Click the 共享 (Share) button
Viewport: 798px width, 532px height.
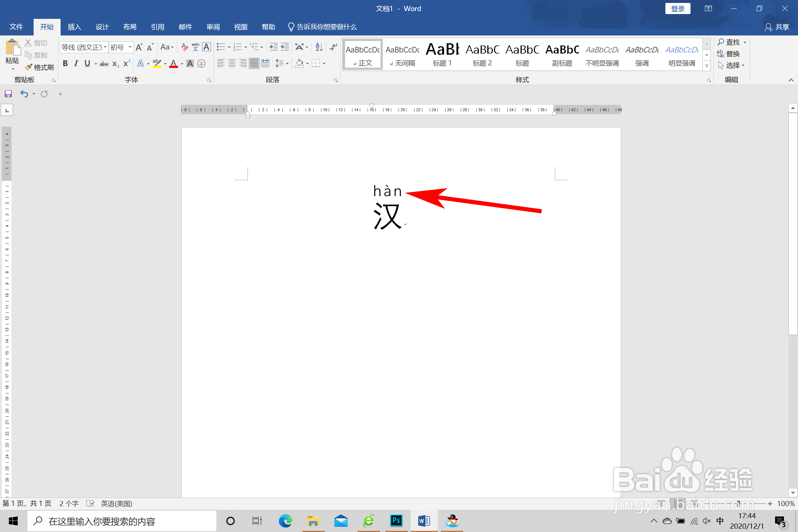tap(777, 27)
